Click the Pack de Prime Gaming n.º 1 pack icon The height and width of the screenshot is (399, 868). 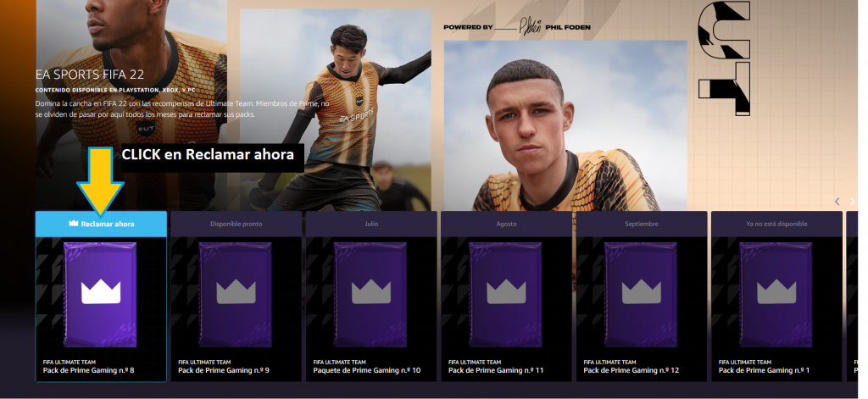pyautogui.click(x=776, y=295)
